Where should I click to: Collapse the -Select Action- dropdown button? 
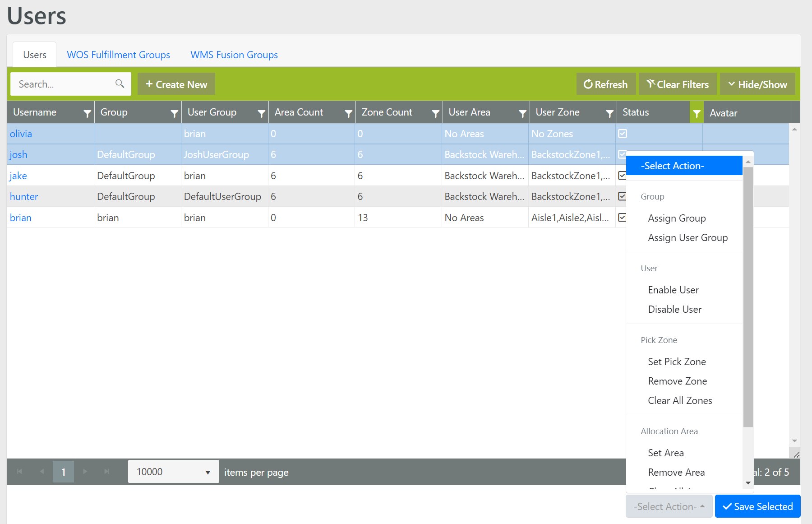coord(669,506)
